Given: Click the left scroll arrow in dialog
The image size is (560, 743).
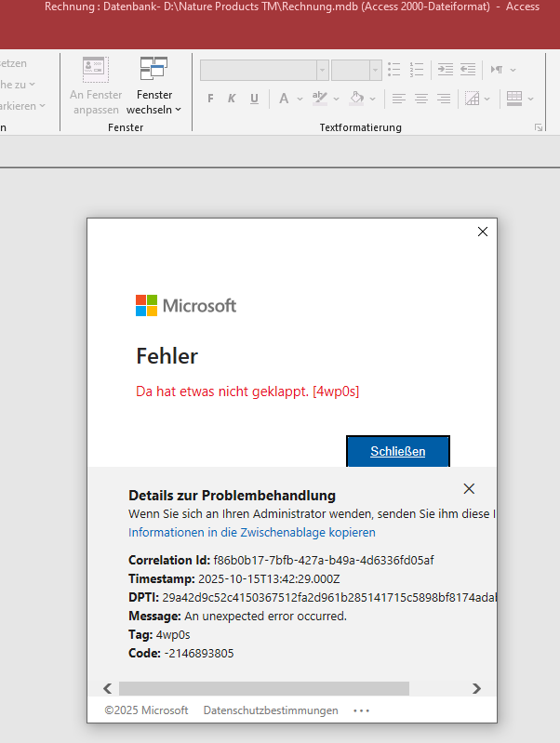Looking at the screenshot, I should (108, 688).
